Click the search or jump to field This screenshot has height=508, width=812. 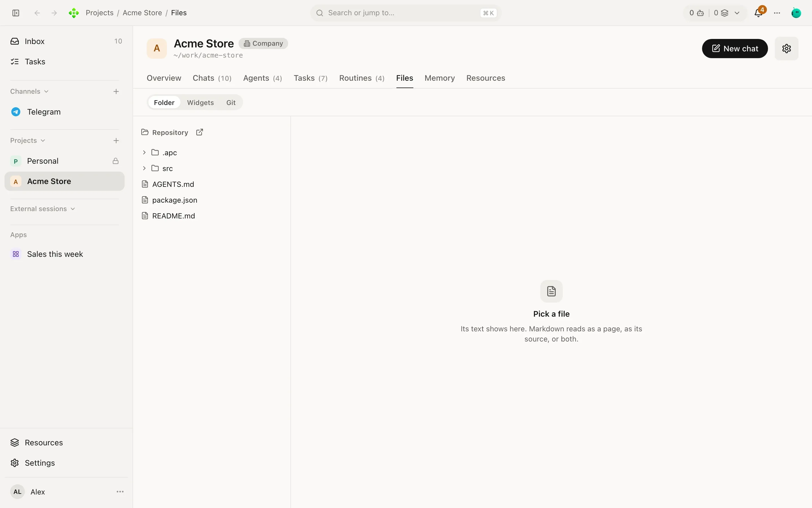406,13
